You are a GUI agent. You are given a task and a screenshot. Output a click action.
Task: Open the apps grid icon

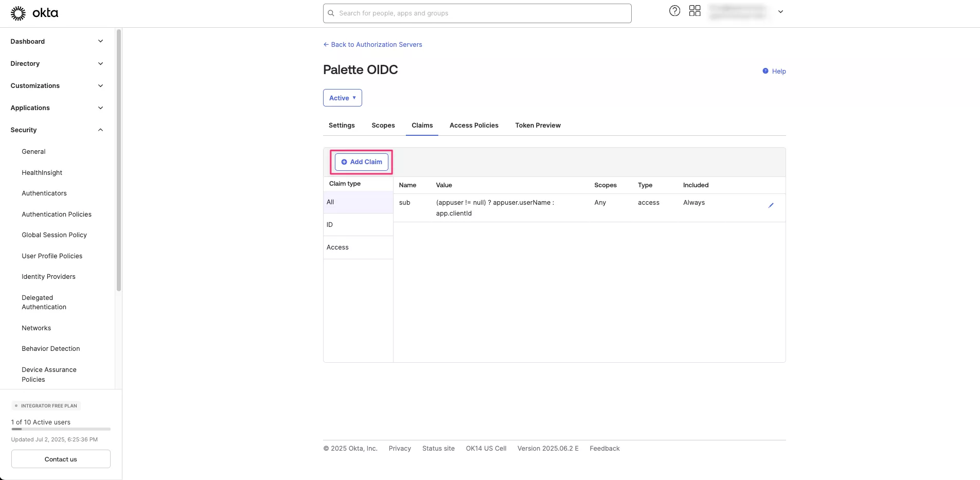pyautogui.click(x=694, y=11)
